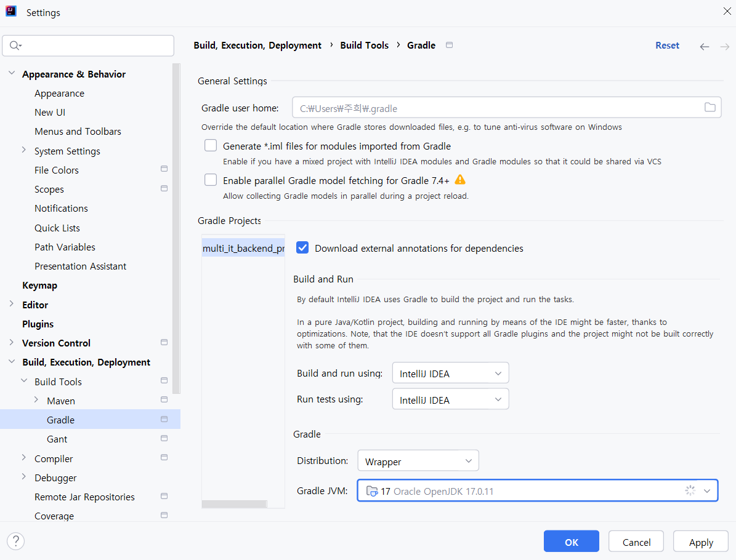
Task: Open the Build and run using dropdown
Action: coord(451,374)
